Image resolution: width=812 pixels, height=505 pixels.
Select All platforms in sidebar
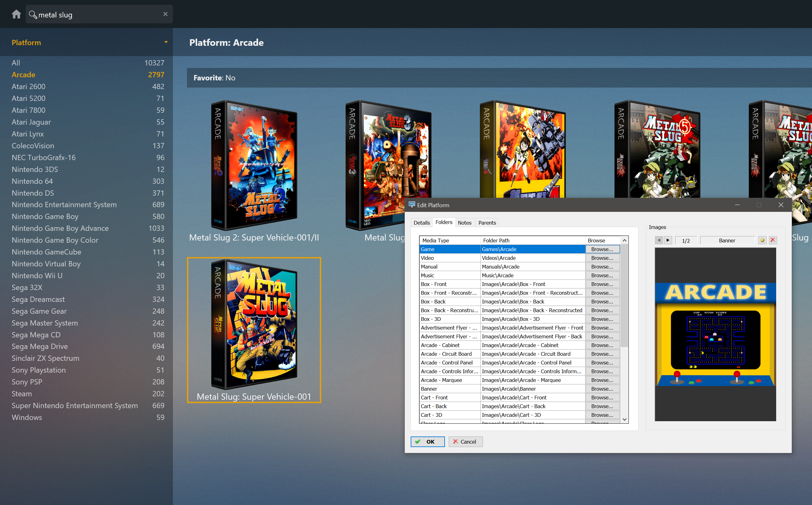(88, 63)
